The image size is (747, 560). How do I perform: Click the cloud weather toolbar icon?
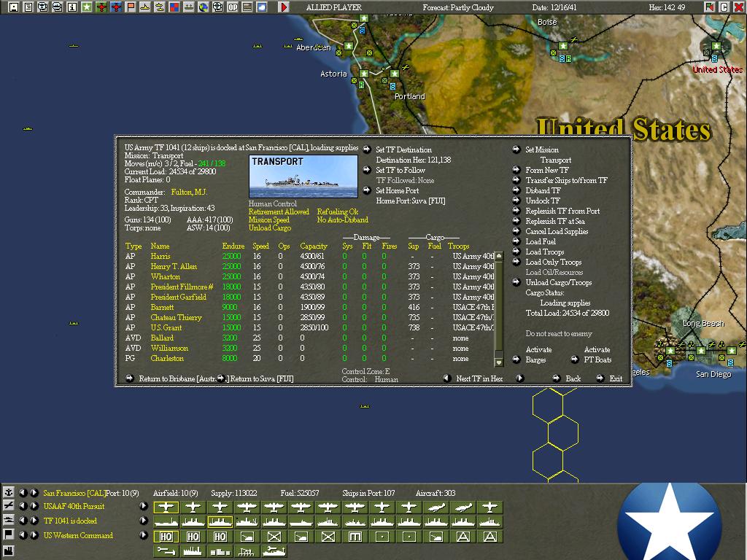(262, 7)
